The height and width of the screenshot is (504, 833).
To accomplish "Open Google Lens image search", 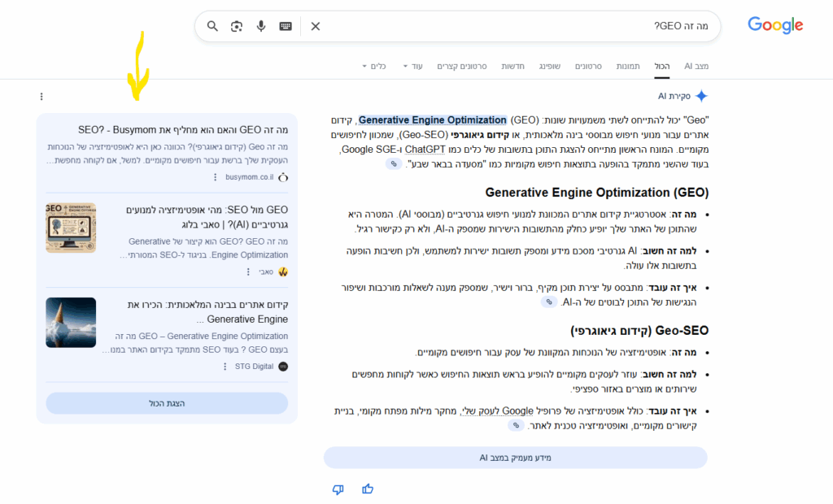I will (237, 26).
